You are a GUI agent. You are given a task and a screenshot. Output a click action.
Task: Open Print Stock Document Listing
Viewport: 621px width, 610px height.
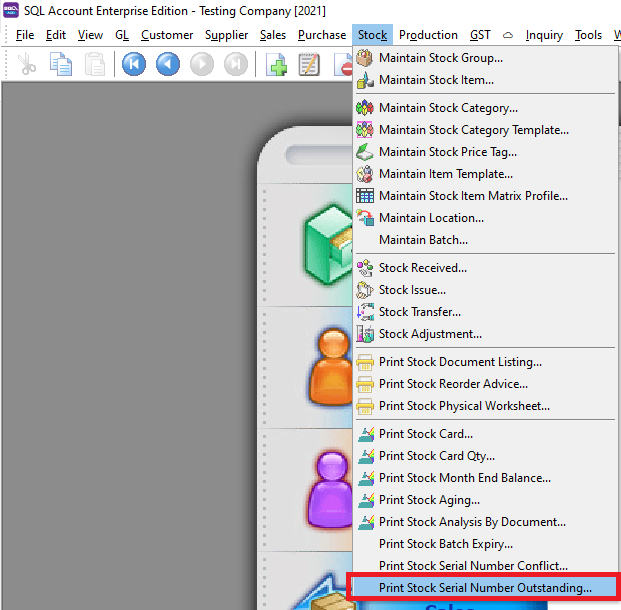[460, 362]
